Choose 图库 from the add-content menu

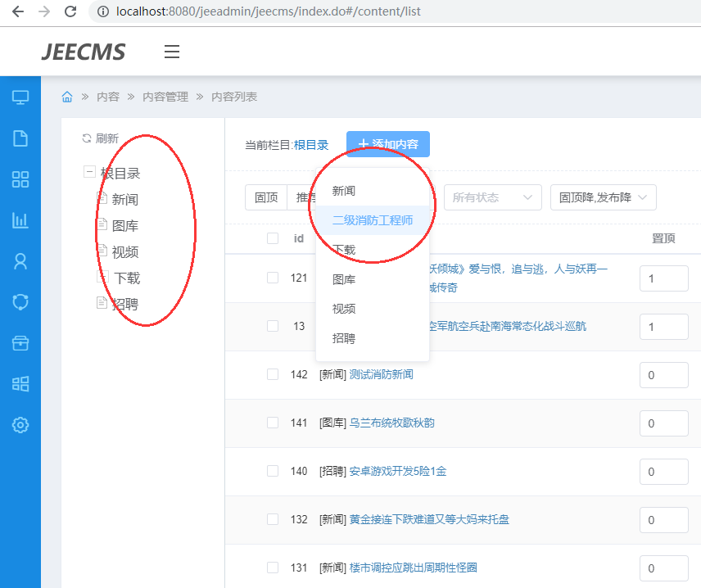pyautogui.click(x=373, y=279)
